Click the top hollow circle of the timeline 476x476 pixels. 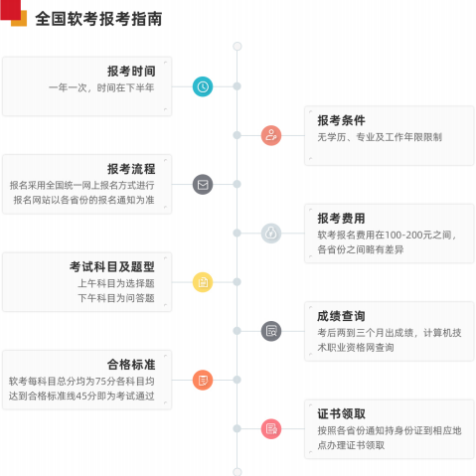click(x=238, y=46)
